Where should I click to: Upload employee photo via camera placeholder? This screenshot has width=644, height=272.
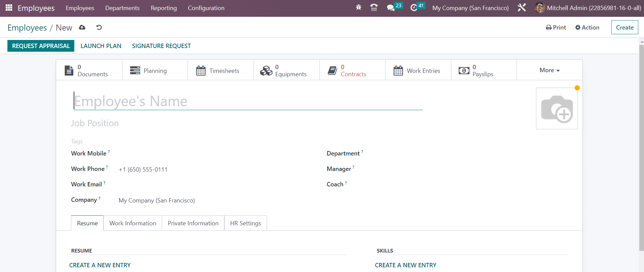pos(557,108)
